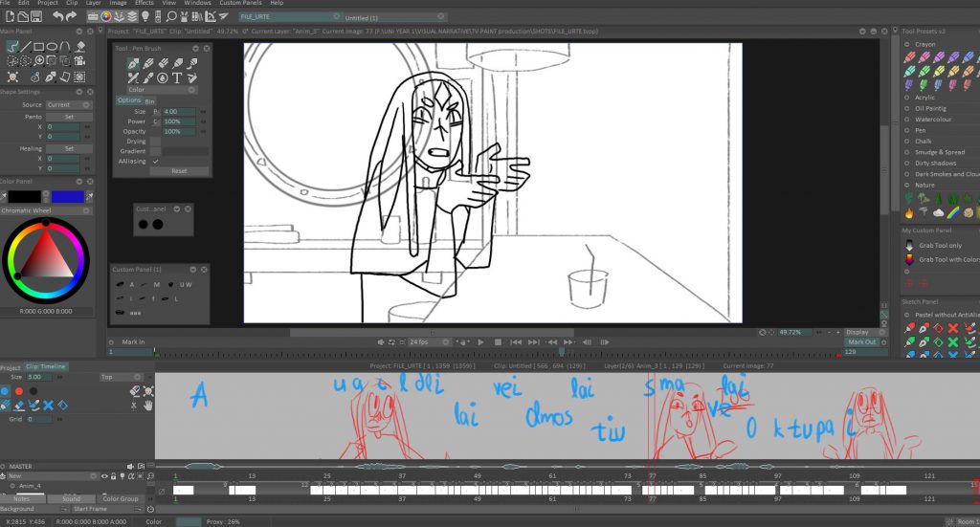Select the rainbow preset in Nature brushes
980x527 pixels.
click(x=953, y=213)
